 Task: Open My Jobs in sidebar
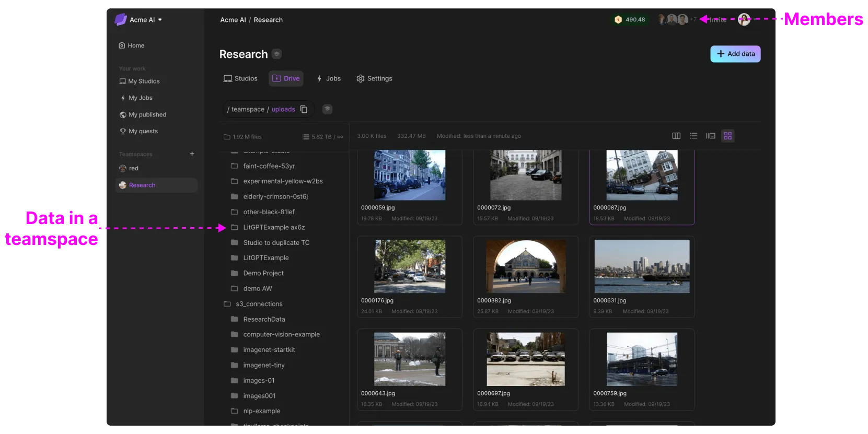click(136, 98)
